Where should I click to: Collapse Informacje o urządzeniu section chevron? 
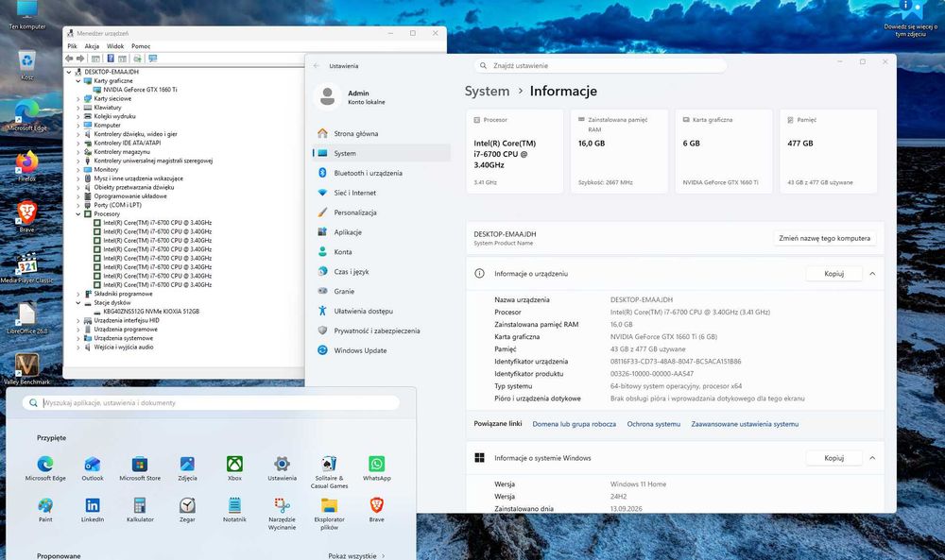pos(872,273)
